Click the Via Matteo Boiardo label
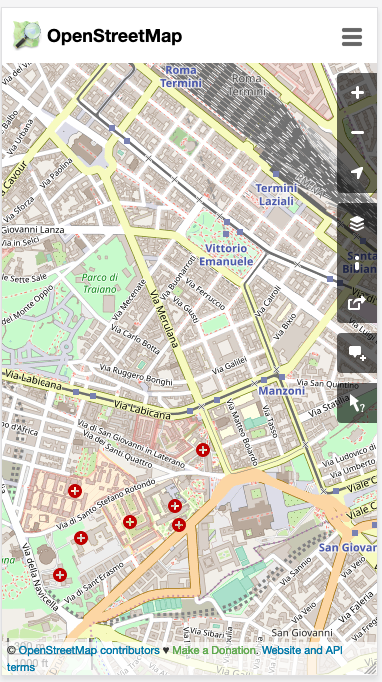 tap(242, 431)
